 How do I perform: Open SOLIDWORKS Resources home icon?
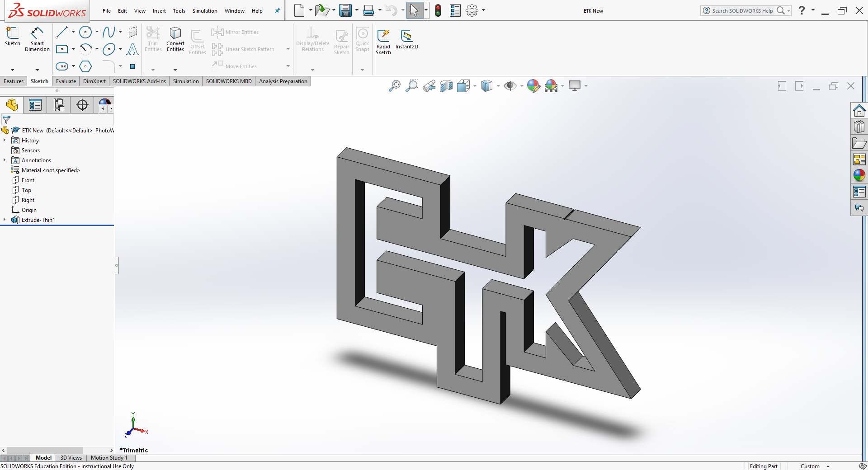[x=859, y=110]
